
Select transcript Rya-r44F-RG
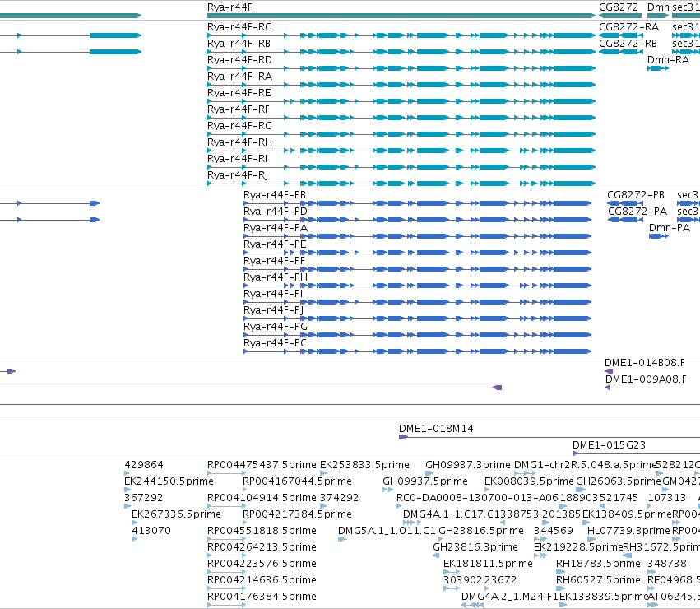[x=239, y=127]
